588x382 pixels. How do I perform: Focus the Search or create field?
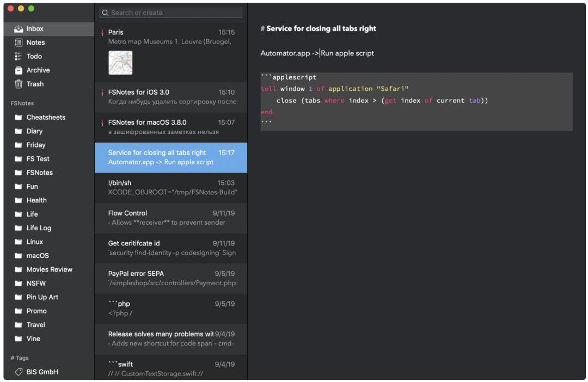tap(171, 13)
